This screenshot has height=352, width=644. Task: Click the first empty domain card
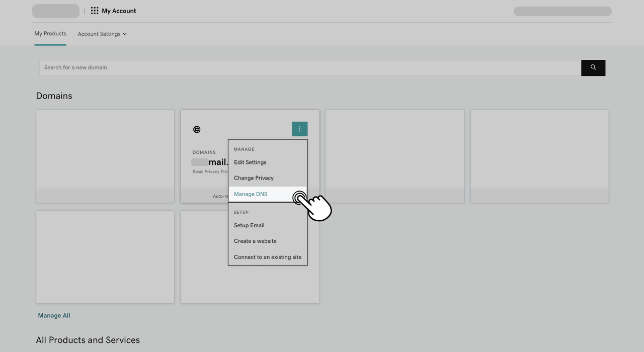[x=105, y=156]
